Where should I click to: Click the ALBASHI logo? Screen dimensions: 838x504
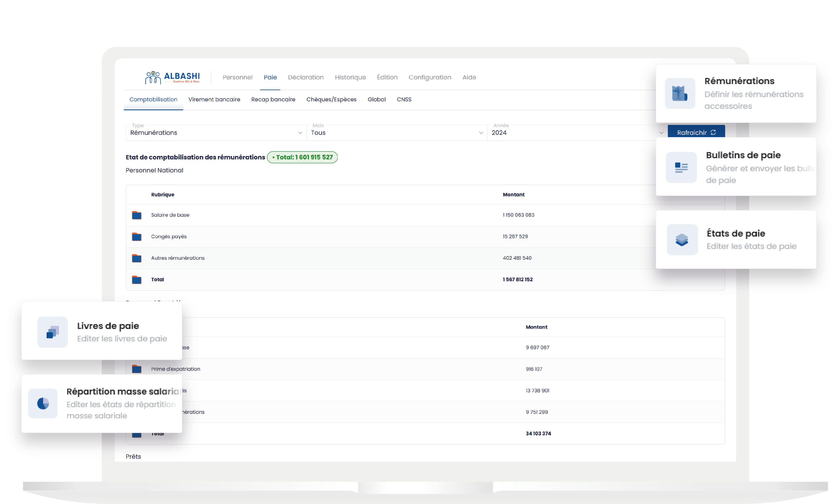tap(172, 77)
